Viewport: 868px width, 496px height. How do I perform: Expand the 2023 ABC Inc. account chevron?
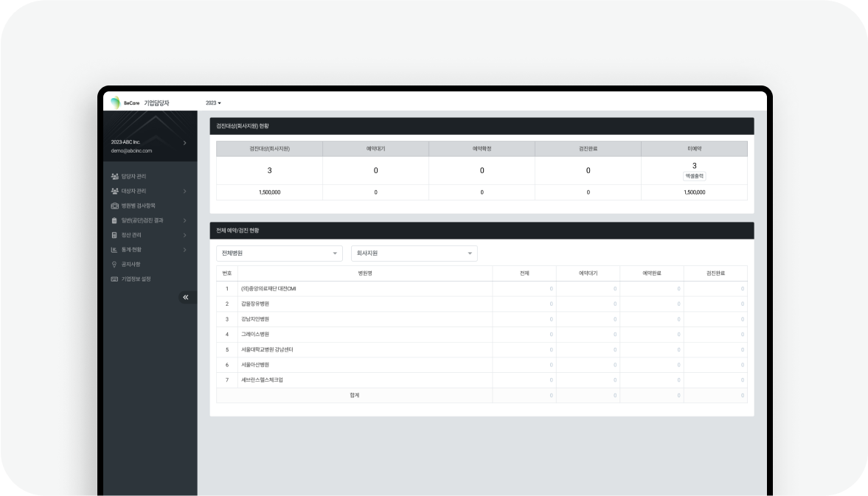coord(185,143)
